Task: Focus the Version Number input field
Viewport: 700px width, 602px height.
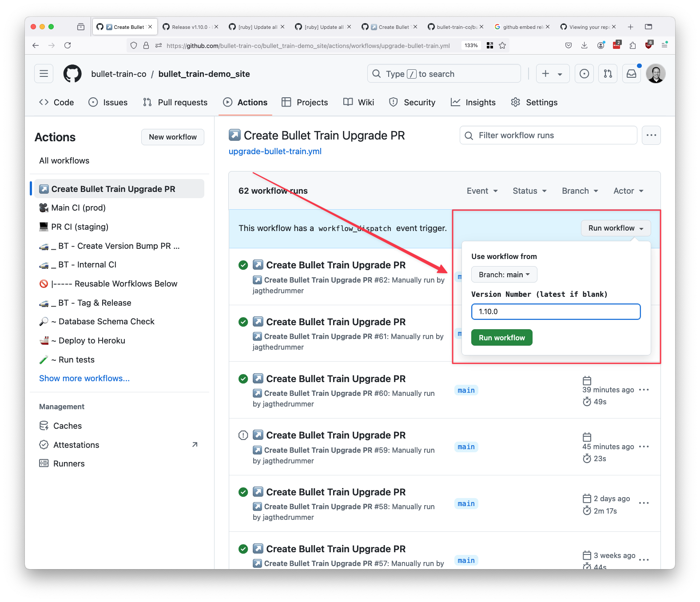Action: [556, 311]
